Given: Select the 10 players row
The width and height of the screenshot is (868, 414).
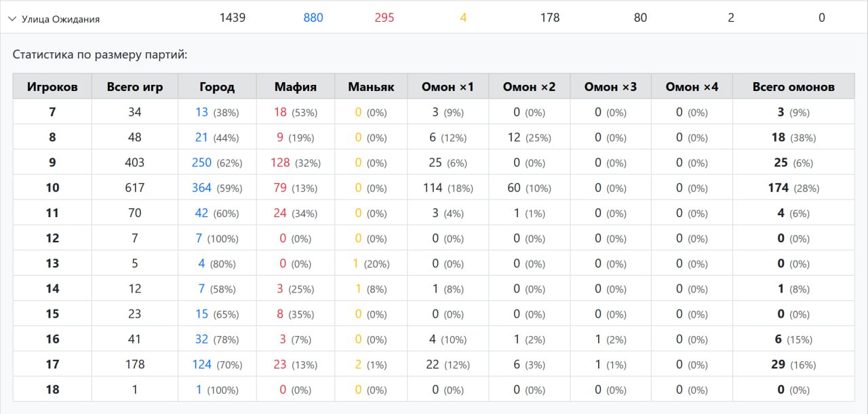Looking at the screenshot, I should click(x=52, y=188).
